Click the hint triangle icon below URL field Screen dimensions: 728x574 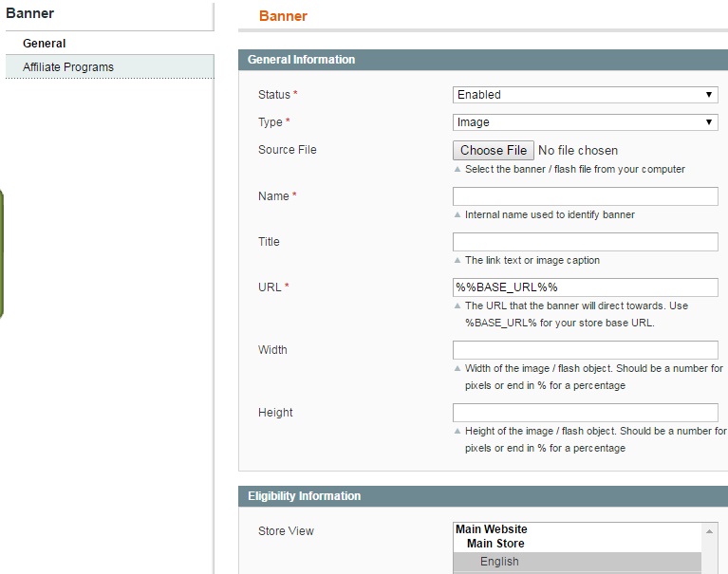click(x=457, y=306)
